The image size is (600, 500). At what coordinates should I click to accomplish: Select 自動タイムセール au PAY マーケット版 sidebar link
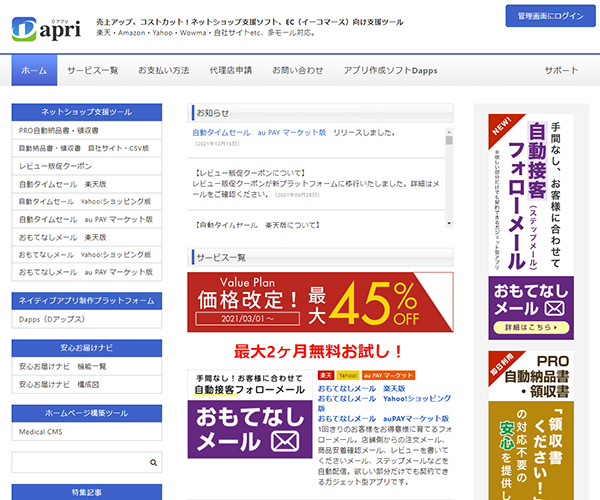(87, 220)
